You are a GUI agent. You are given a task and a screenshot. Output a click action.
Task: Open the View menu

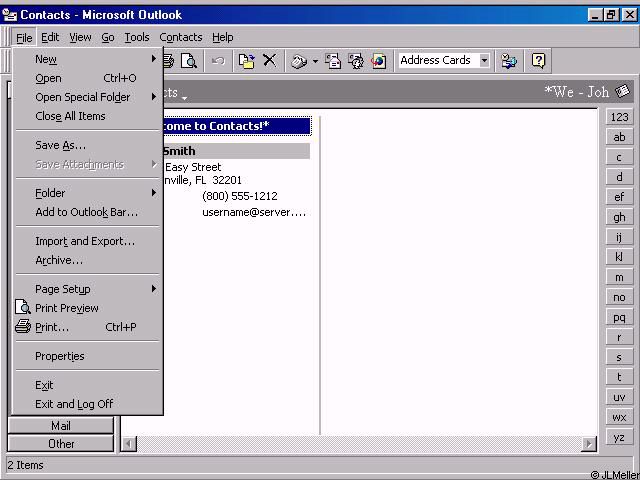[x=80, y=38]
